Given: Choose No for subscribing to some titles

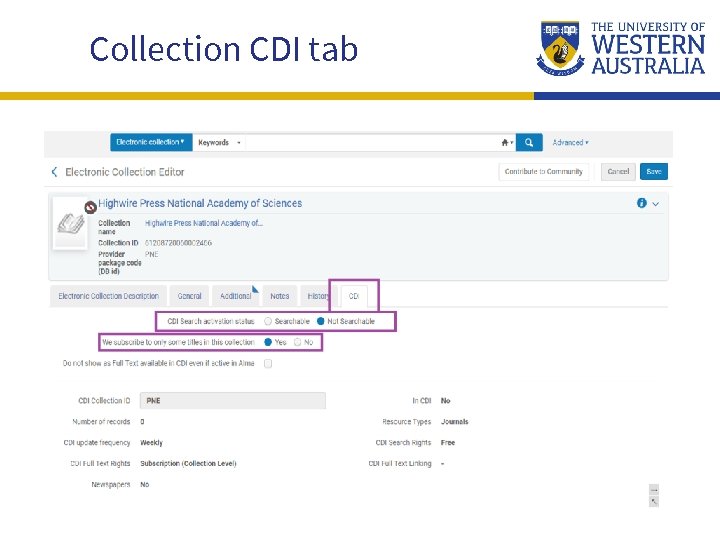Looking at the screenshot, I should pos(298,342).
